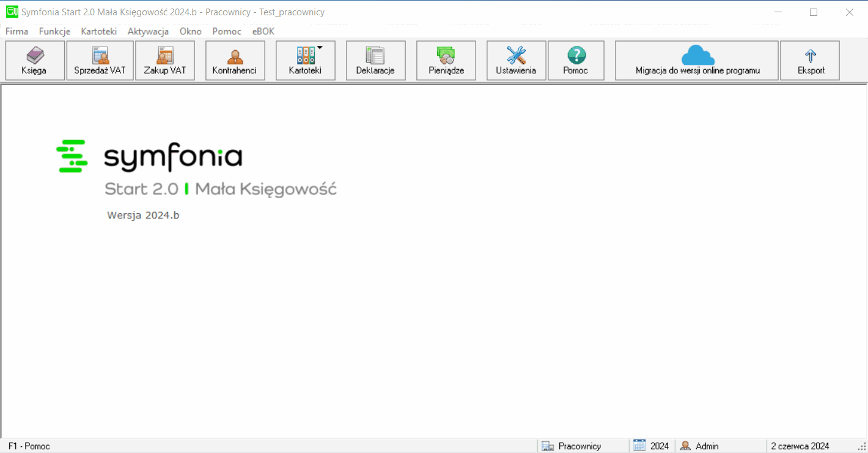Image resolution: width=868 pixels, height=453 pixels.
Task: Minimize the Symfonia window
Action: 778,12
